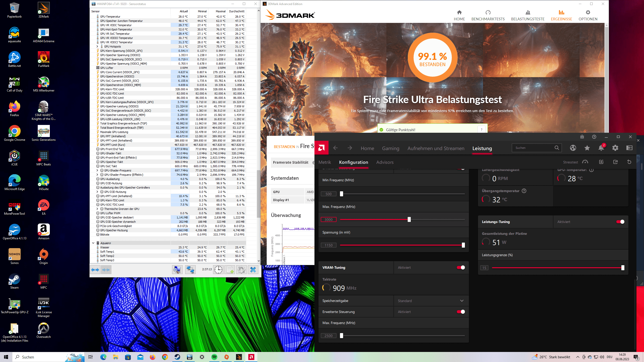Open 3DMark BELASTUNGSTESTE tab

click(x=528, y=15)
